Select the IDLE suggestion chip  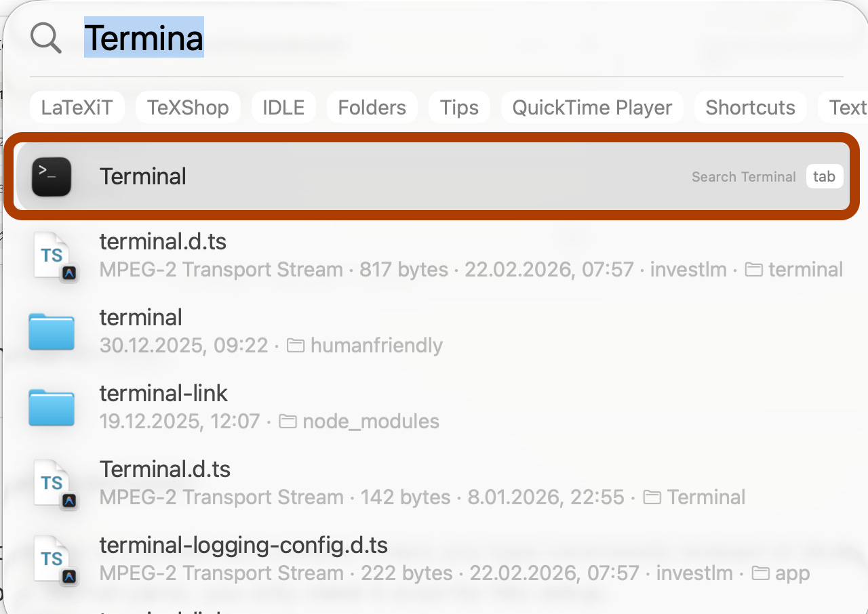click(x=283, y=107)
